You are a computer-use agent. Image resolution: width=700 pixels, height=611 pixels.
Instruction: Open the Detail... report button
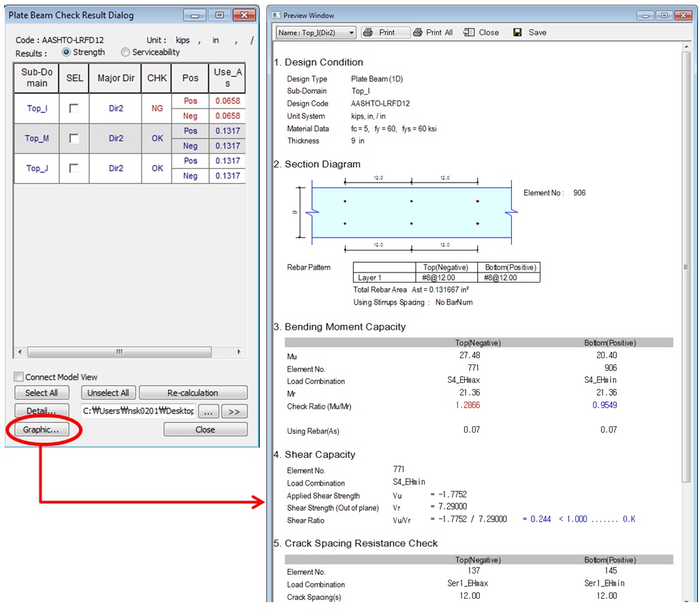tap(41, 411)
